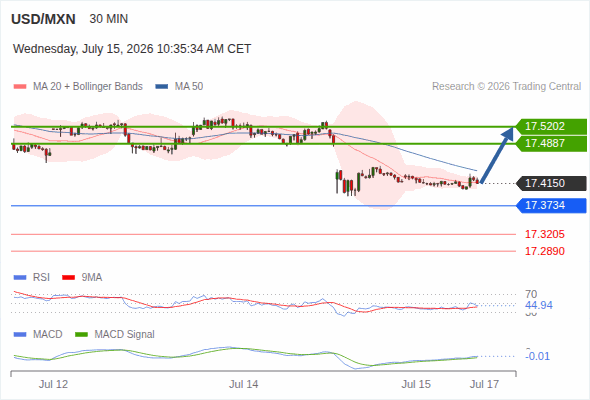Click the 17.5202 green resistance price tag

coord(551,126)
